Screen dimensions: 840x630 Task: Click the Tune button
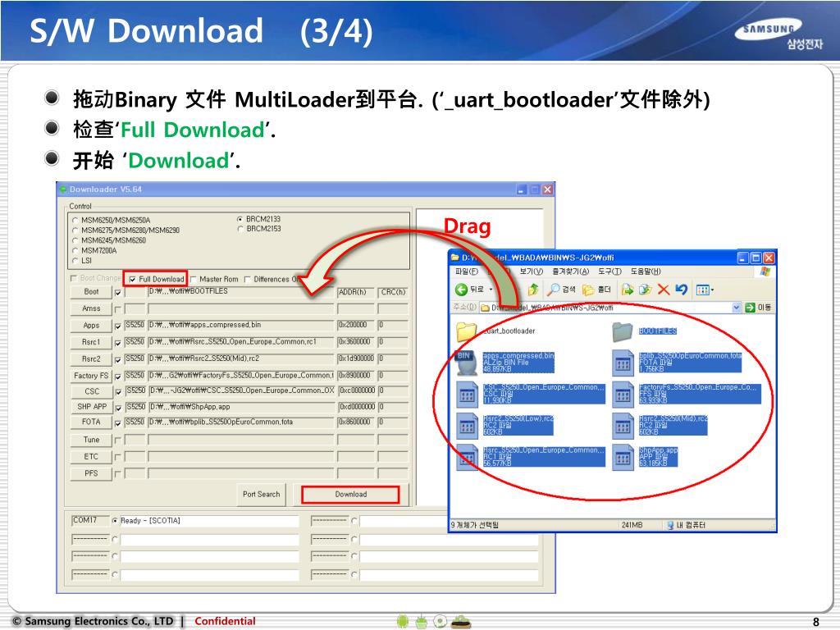pos(91,440)
